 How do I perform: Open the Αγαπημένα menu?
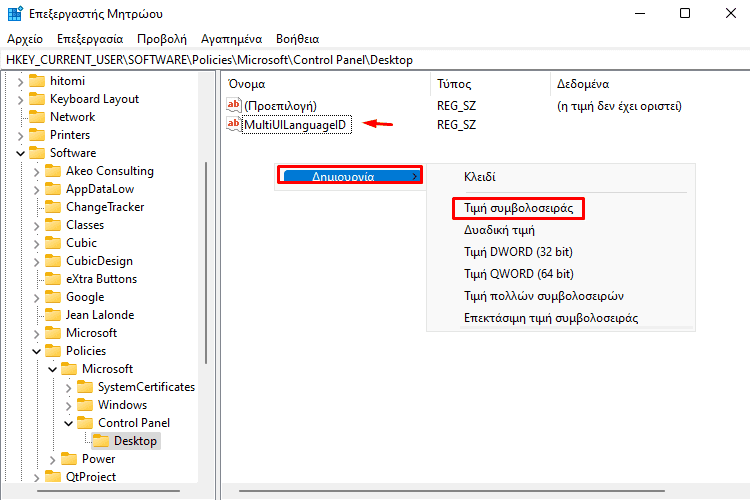point(232,39)
